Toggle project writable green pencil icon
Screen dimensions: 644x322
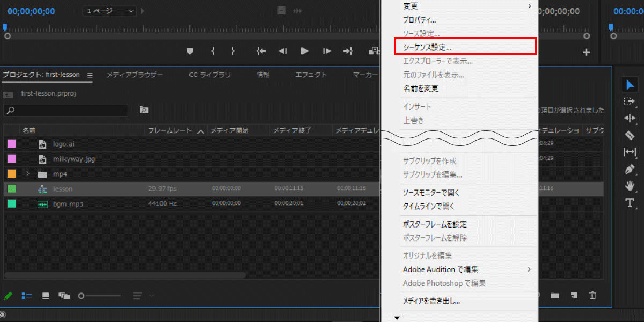8,296
